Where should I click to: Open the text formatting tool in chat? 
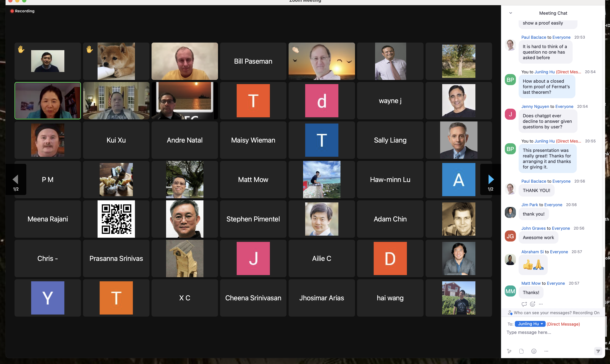pyautogui.click(x=509, y=351)
